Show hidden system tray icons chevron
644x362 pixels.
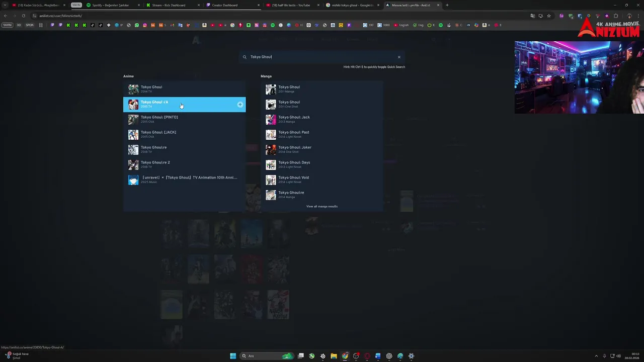[x=596, y=356]
